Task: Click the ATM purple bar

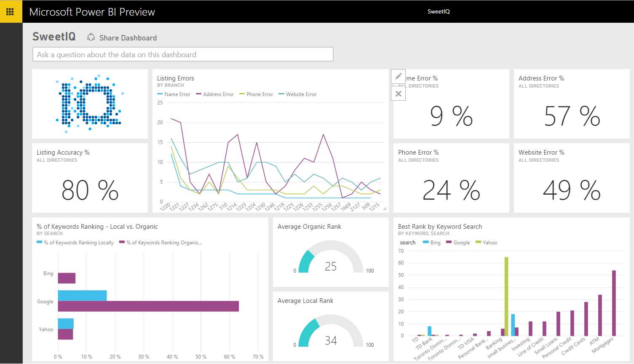Action: 600,316
